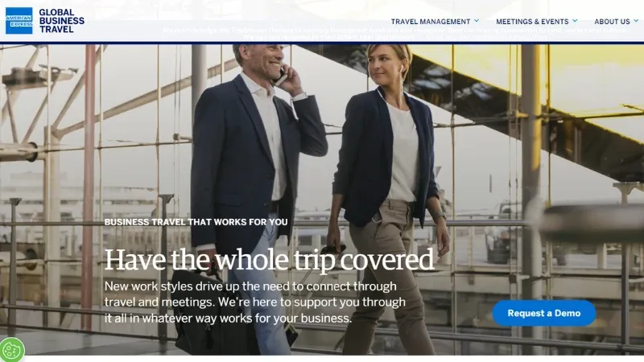644x362 pixels.
Task: Expand the Meetings & Events chevron arrow
Action: click(575, 21)
